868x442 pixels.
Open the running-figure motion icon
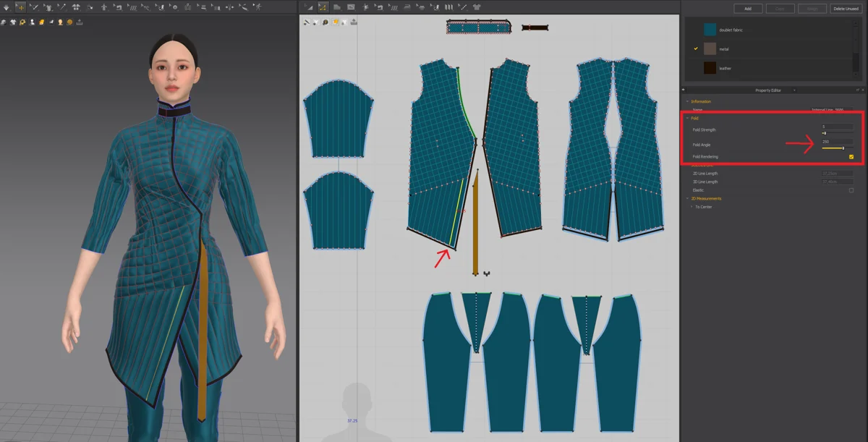(258, 7)
